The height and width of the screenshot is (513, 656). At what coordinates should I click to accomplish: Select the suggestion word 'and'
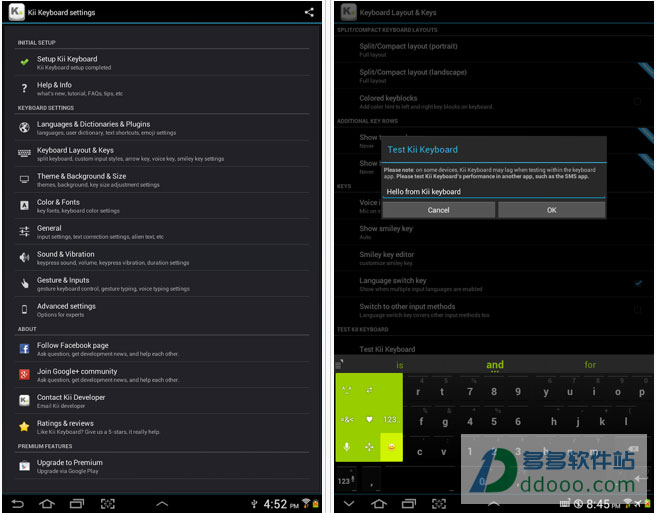coord(495,364)
